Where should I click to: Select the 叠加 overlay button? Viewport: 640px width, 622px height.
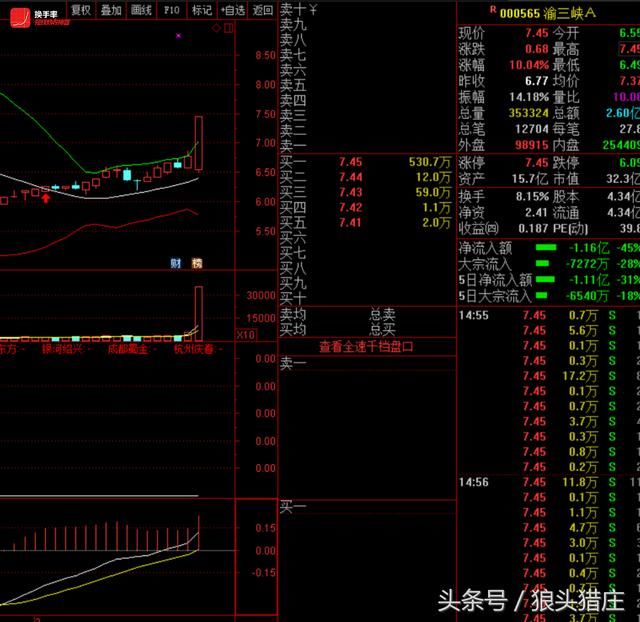pyautogui.click(x=111, y=10)
